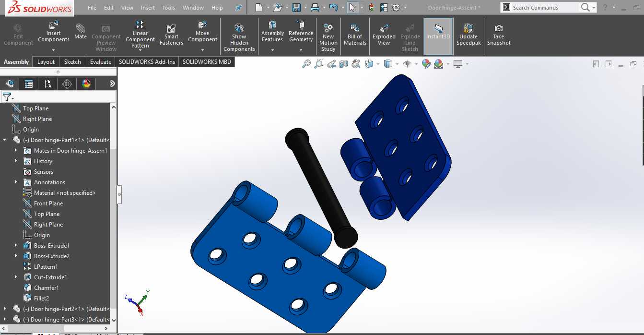Click Edit Appearance color ball icon
The image size is (644, 335).
point(426,64)
